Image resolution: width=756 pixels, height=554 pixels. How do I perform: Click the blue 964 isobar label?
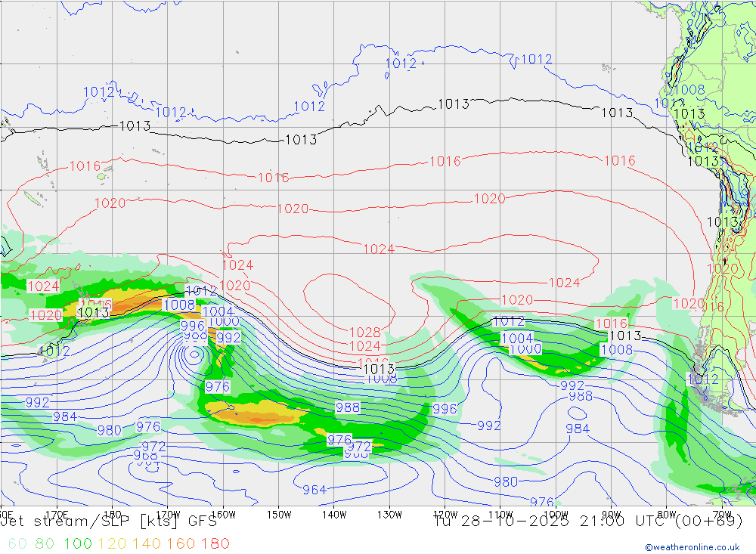[314, 490]
